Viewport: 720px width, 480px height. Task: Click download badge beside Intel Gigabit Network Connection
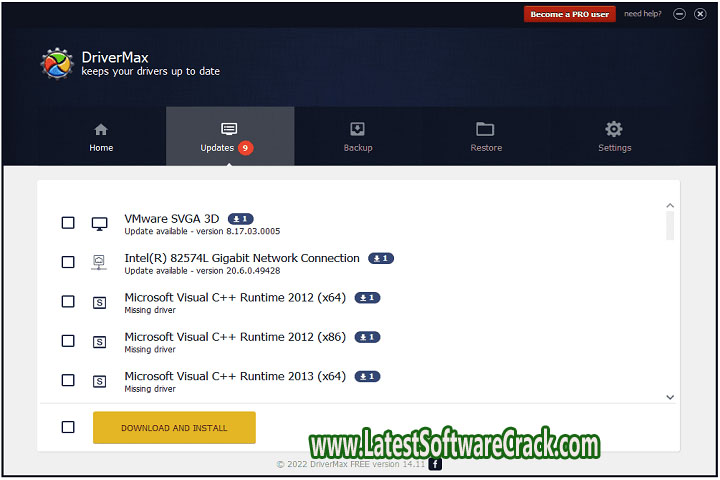(381, 258)
